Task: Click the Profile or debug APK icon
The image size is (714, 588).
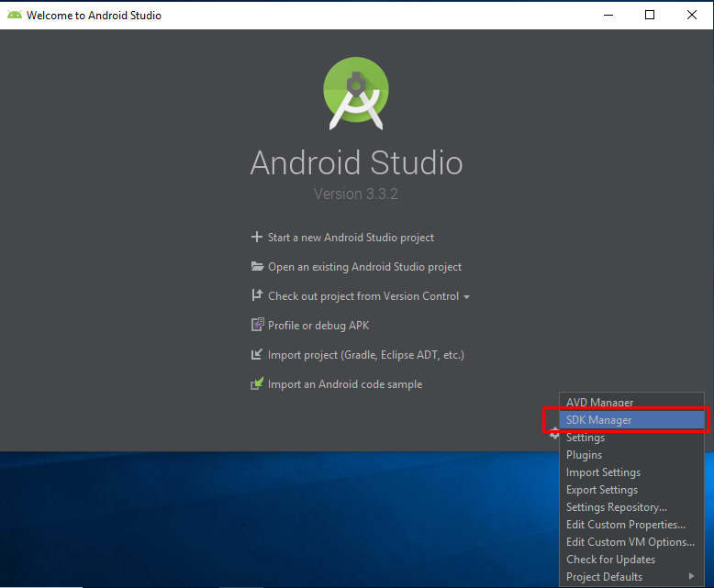Action: click(257, 325)
